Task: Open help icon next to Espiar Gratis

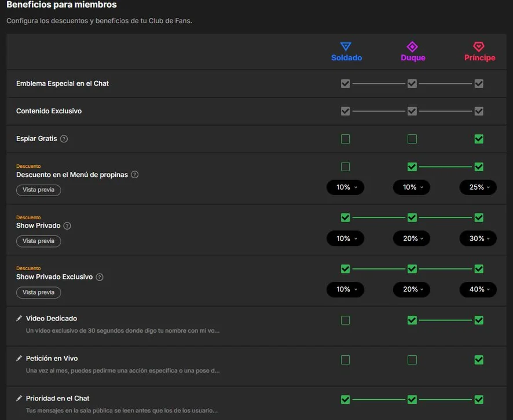Action: coord(64,139)
